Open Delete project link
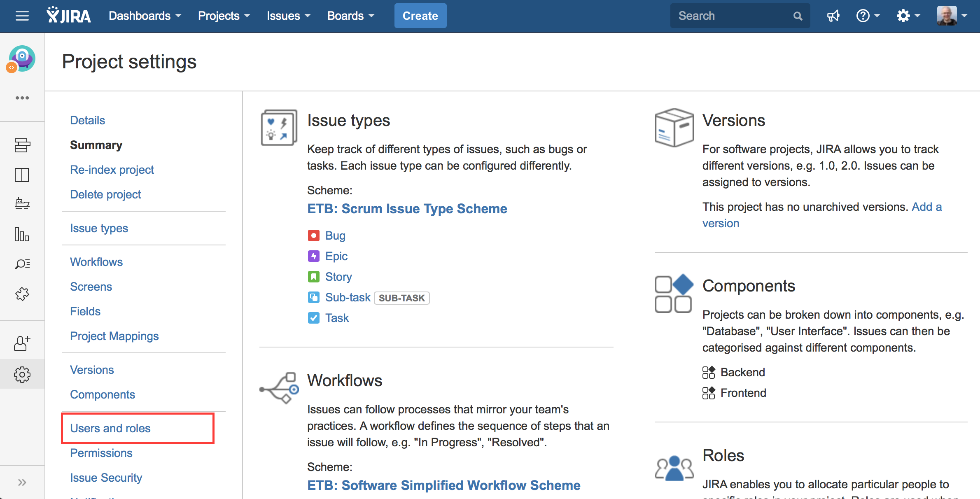Viewport: 980px width, 499px height. point(105,194)
